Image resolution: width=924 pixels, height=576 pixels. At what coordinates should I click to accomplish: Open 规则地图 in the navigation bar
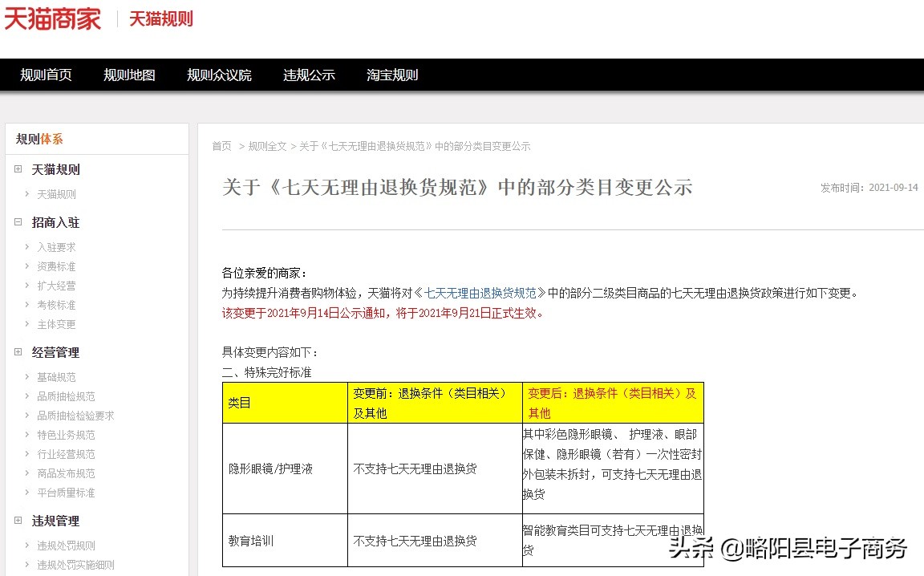coord(128,75)
